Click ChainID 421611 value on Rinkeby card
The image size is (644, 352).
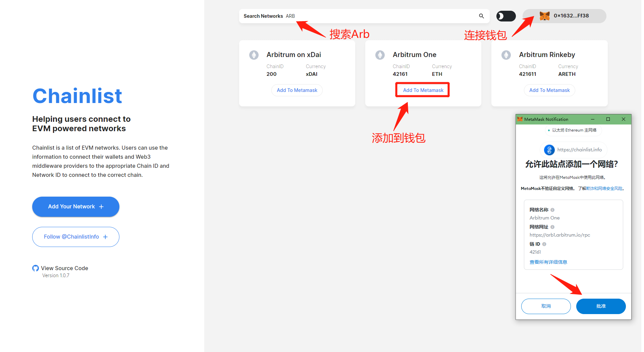[x=528, y=74]
